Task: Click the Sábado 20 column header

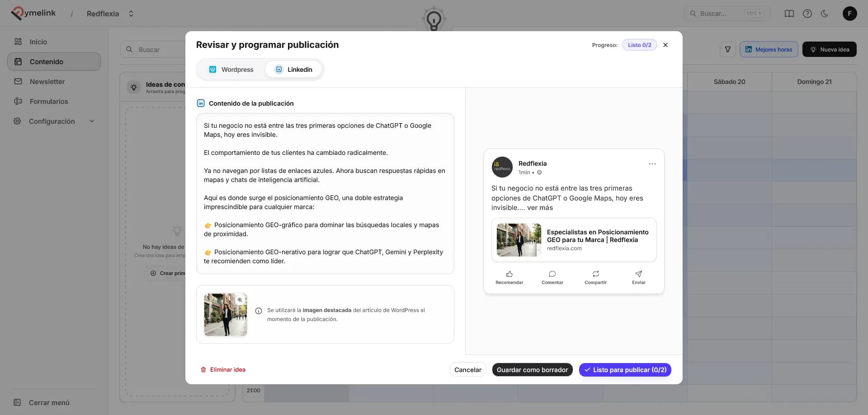Action: pyautogui.click(x=729, y=82)
